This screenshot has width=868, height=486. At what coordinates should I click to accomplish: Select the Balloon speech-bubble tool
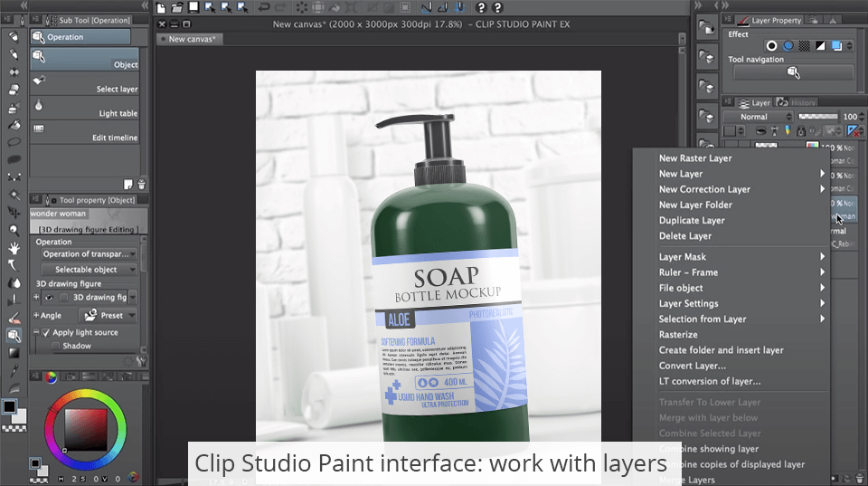click(14, 142)
